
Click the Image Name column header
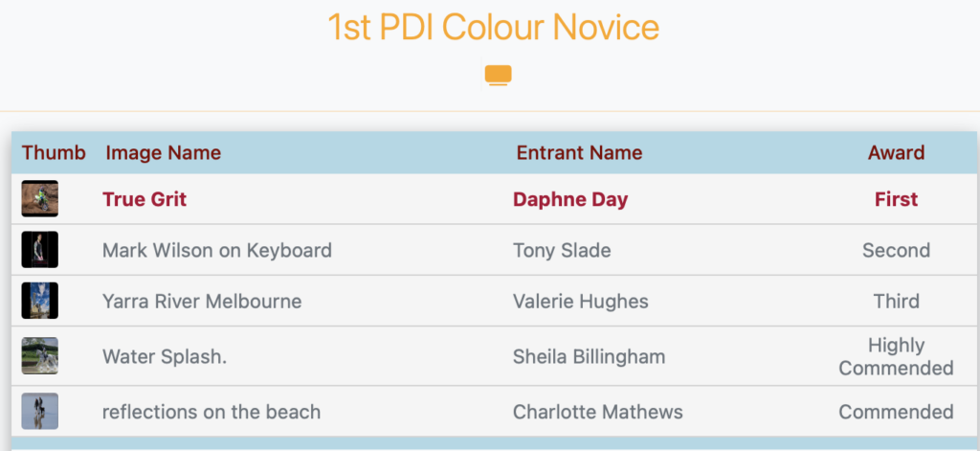coord(163,152)
